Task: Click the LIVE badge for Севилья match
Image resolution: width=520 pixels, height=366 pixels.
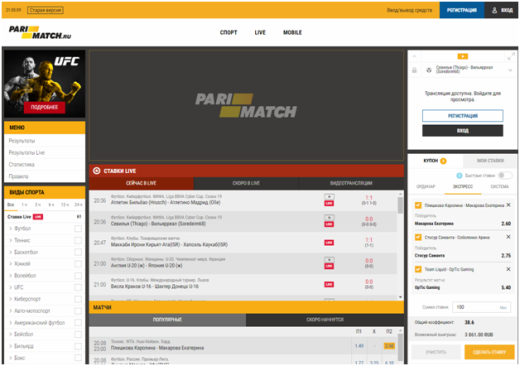Action: (329, 224)
